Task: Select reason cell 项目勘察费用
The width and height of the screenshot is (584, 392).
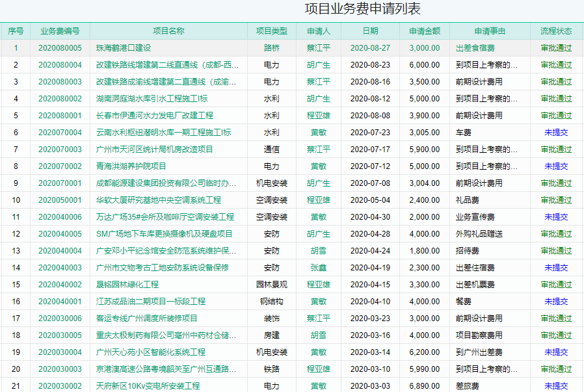Action: (479, 335)
